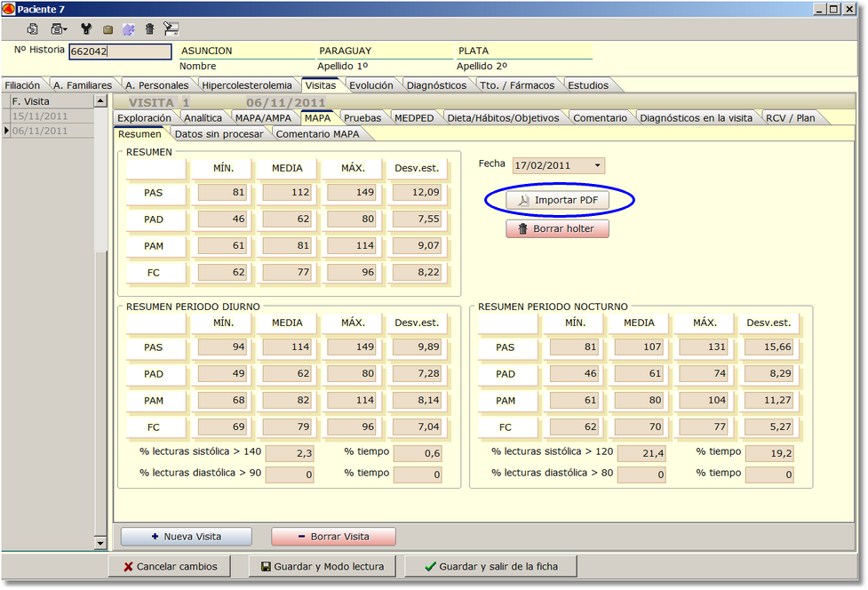Select the Visitas tab
The width and height of the screenshot is (868, 590).
coord(321,85)
